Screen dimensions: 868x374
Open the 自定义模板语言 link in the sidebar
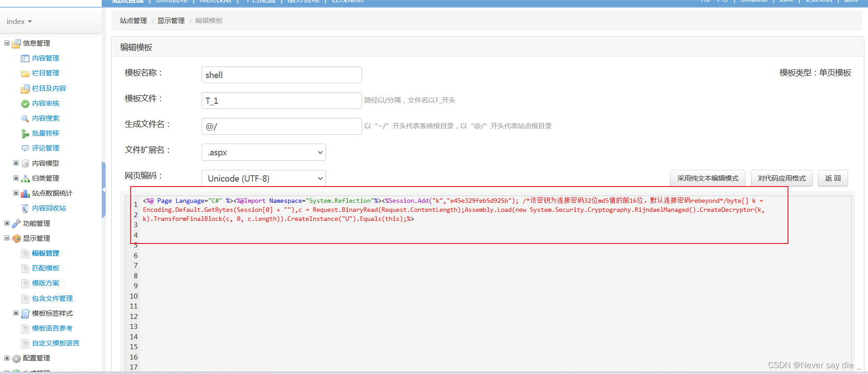56,343
